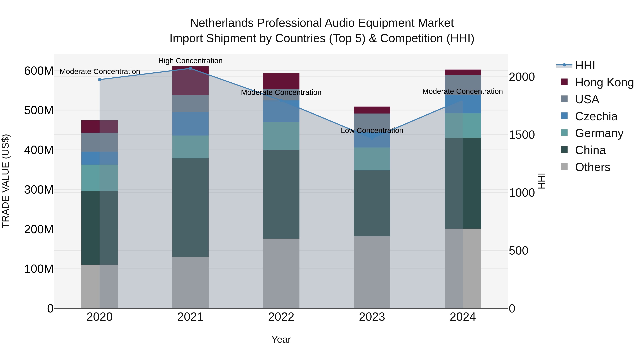This screenshot has width=644, height=362.
Task: Click the Low Concentration annotation
Action: tap(372, 130)
